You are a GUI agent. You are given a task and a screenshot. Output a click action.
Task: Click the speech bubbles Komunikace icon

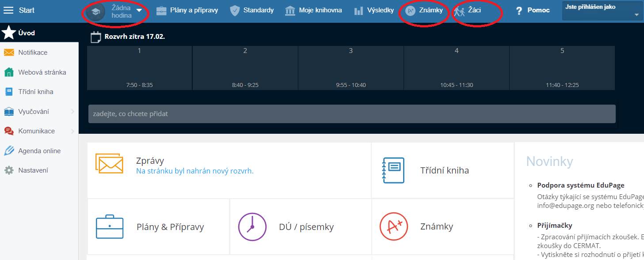point(9,131)
